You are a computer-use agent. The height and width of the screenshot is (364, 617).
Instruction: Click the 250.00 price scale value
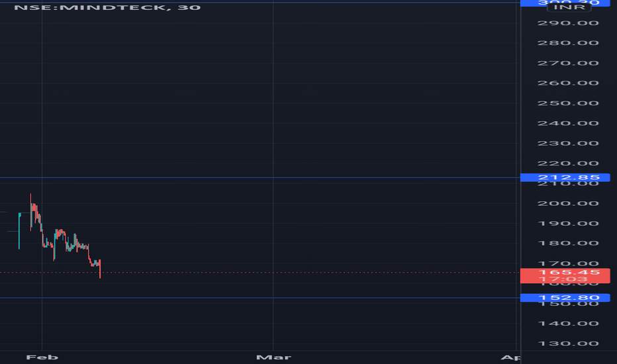tap(568, 103)
